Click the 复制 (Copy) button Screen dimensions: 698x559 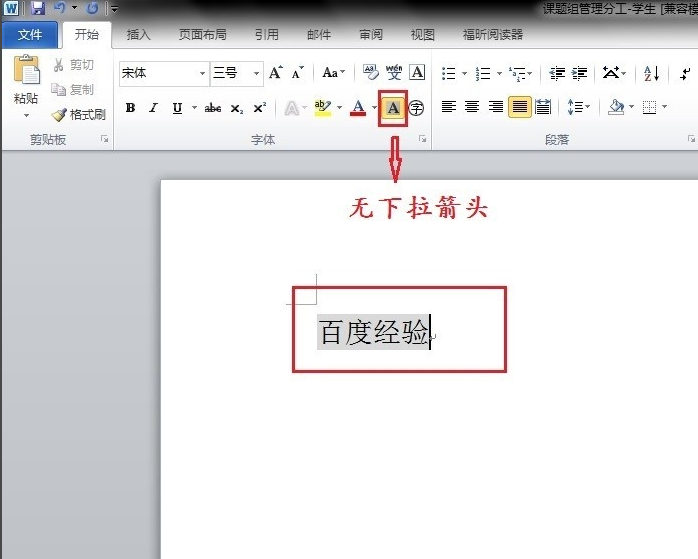(73, 89)
